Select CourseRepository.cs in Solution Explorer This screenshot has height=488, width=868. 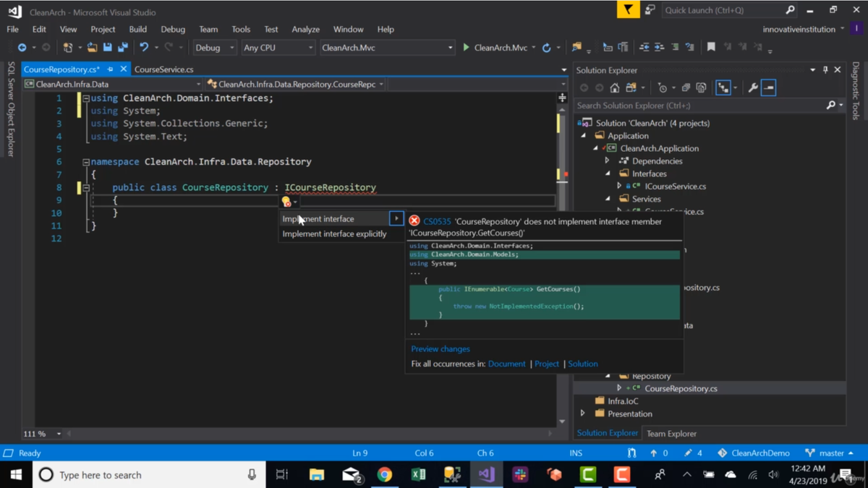click(x=681, y=389)
